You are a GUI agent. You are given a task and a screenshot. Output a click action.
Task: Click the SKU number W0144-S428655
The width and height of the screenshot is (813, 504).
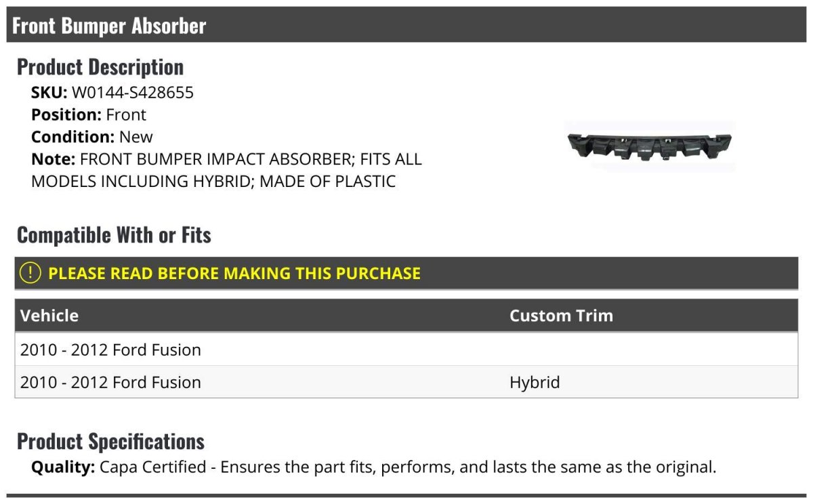(x=133, y=92)
